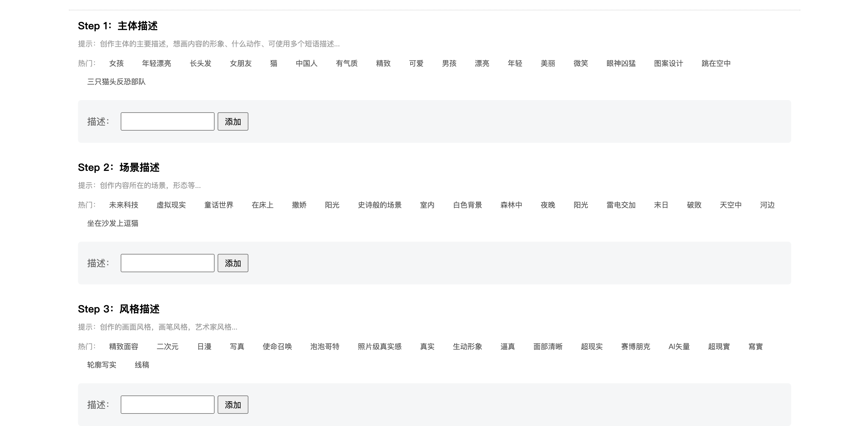
Task: Select the 二次元 style tag
Action: click(167, 347)
